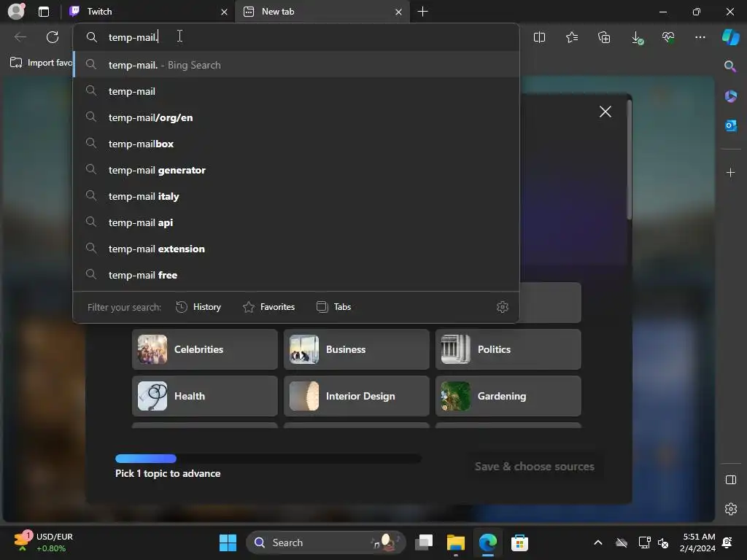Launch Copilot from the toolbar
This screenshot has width=747, height=560.
pyautogui.click(x=730, y=37)
